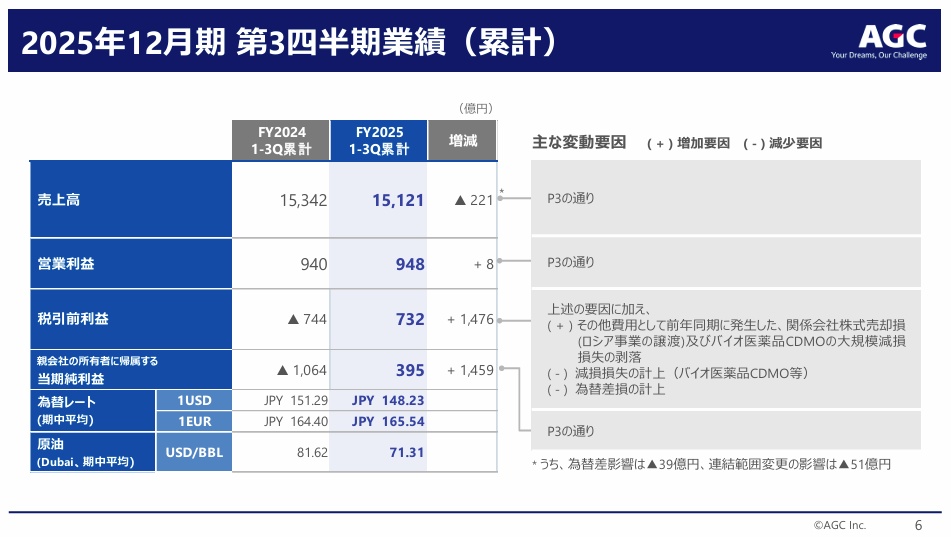Click the 減損損失の計上（バイオ医薬品CDMO等） line
Screen dimensions: 951x537
(678, 373)
